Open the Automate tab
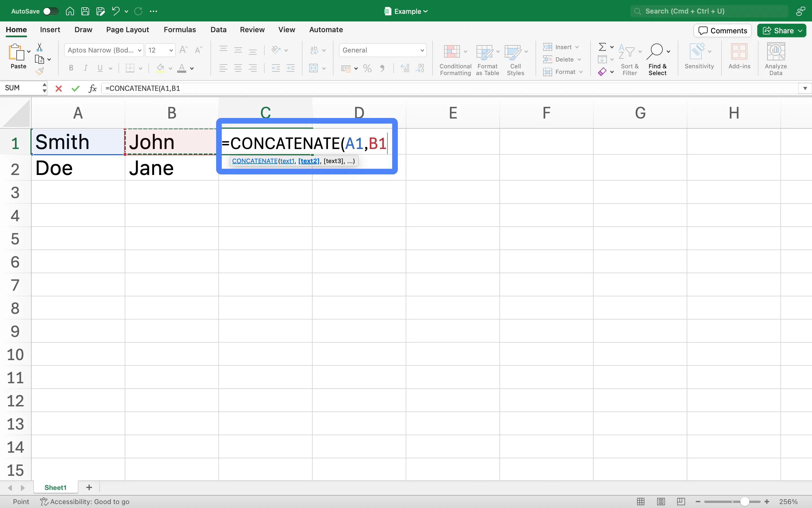 click(x=326, y=30)
